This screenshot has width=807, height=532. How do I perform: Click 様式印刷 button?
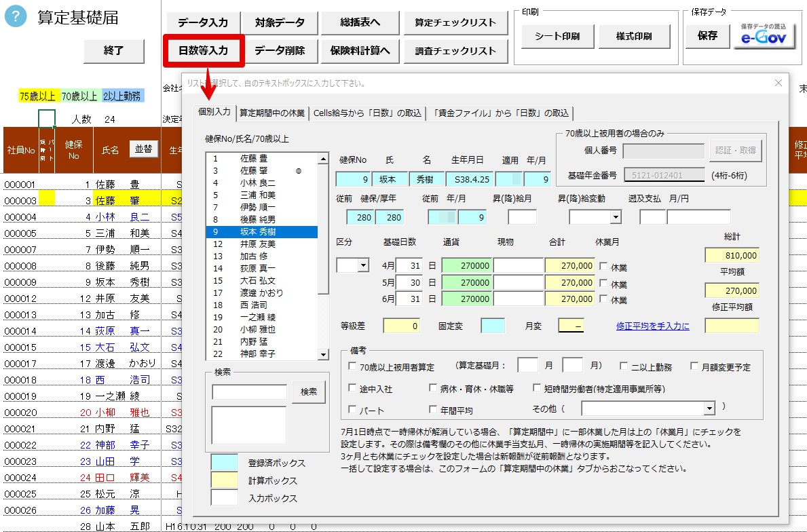pos(634,36)
